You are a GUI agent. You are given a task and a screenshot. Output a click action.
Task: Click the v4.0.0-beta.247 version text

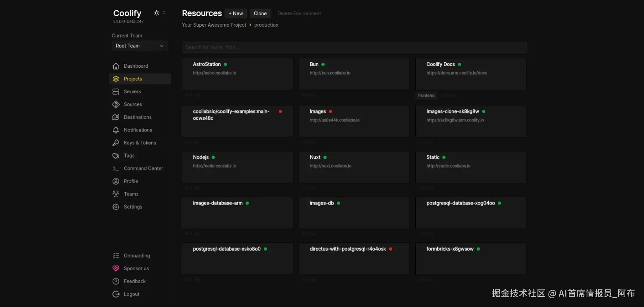pos(128,22)
